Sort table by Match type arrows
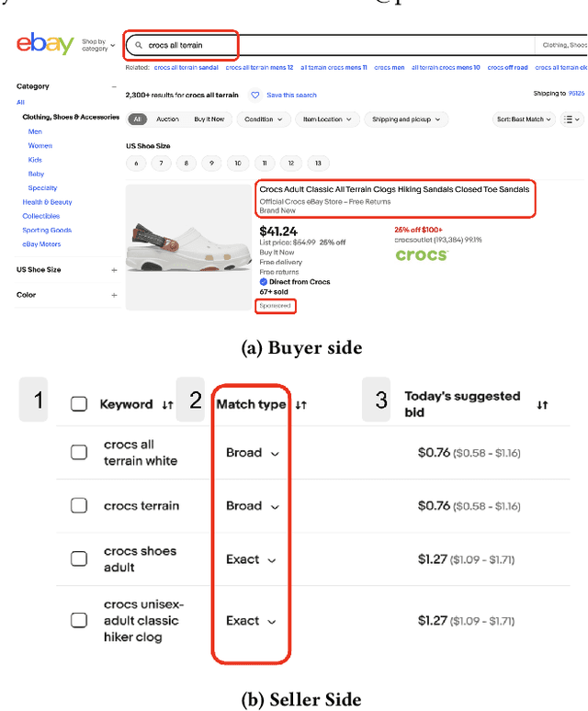This screenshot has height=711, width=588. (x=301, y=405)
